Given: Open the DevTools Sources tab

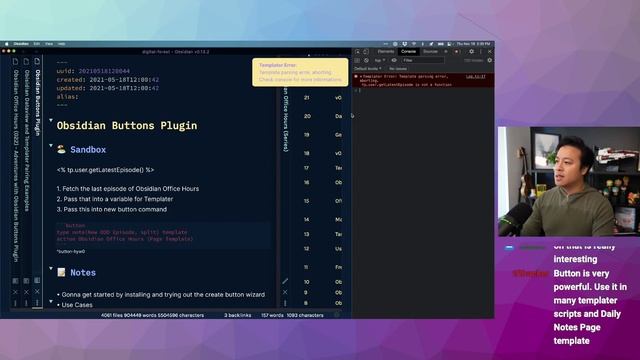Looking at the screenshot, I should [430, 51].
